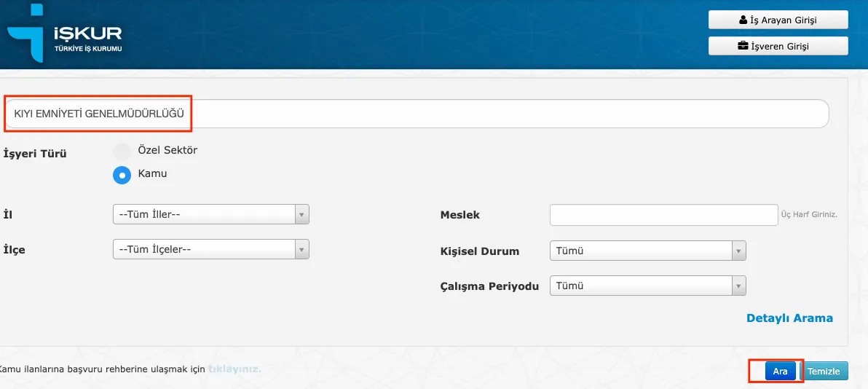Expand the İlçe district dropdown
The image size is (868, 389).
pos(210,249)
